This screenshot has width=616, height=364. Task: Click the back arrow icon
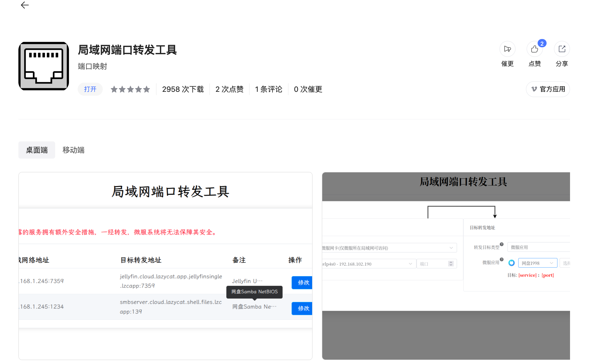pos(25,5)
